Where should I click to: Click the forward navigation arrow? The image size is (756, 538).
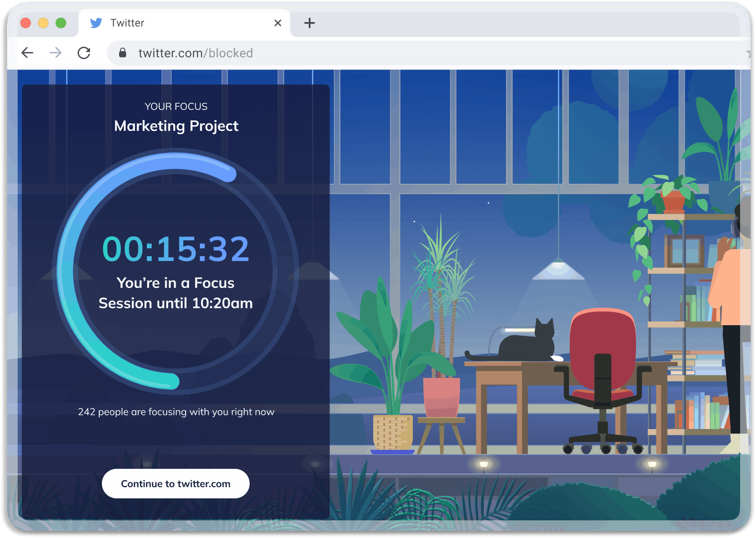56,52
